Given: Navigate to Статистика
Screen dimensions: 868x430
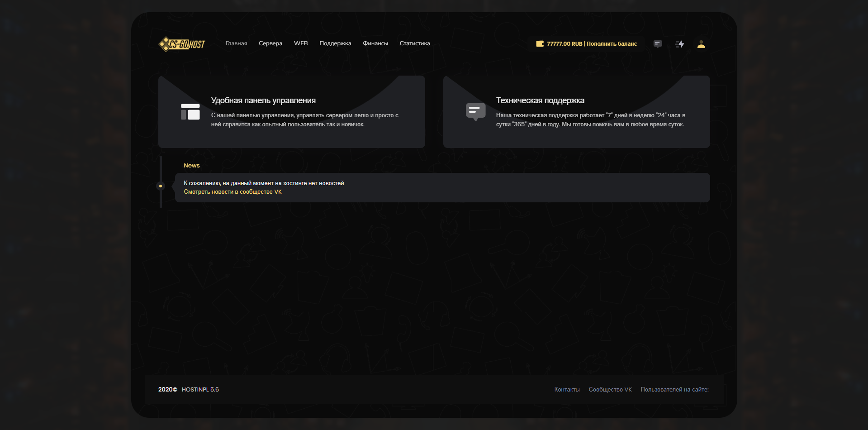Looking at the screenshot, I should tap(415, 43).
